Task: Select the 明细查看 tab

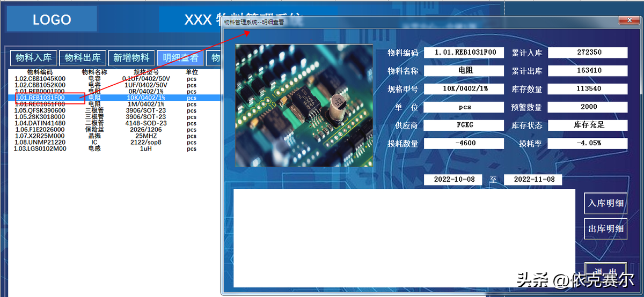Action: click(x=180, y=58)
